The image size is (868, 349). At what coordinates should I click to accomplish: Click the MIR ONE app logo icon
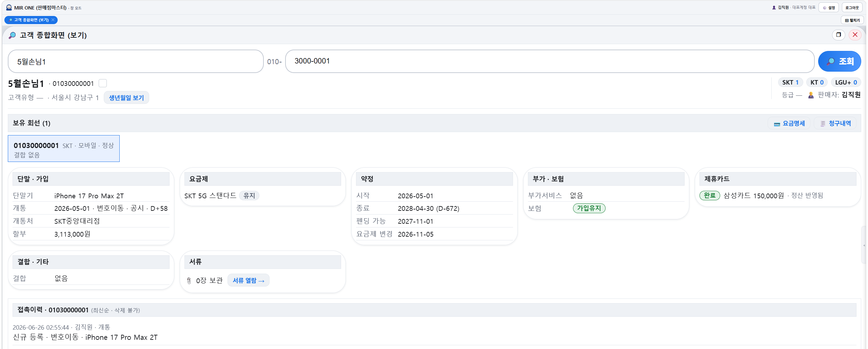tap(9, 7)
